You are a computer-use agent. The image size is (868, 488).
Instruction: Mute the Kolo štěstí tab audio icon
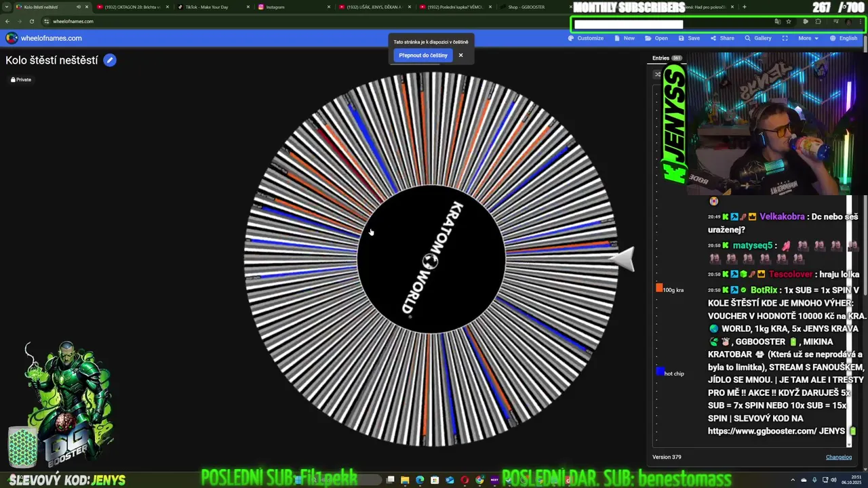79,7
